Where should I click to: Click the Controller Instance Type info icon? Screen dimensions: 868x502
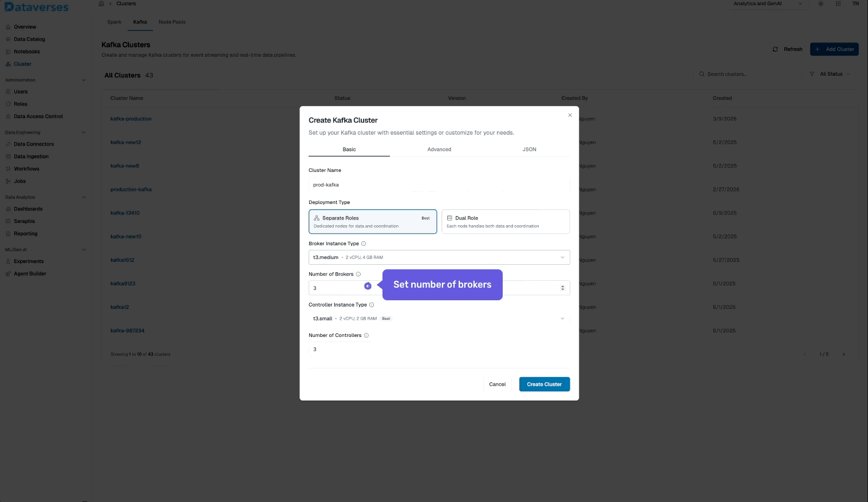[372, 305]
